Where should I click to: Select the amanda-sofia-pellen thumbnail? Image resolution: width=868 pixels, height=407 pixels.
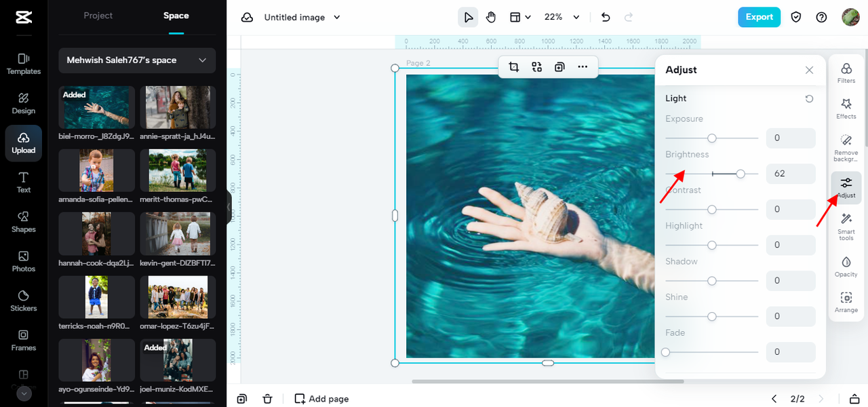point(97,170)
